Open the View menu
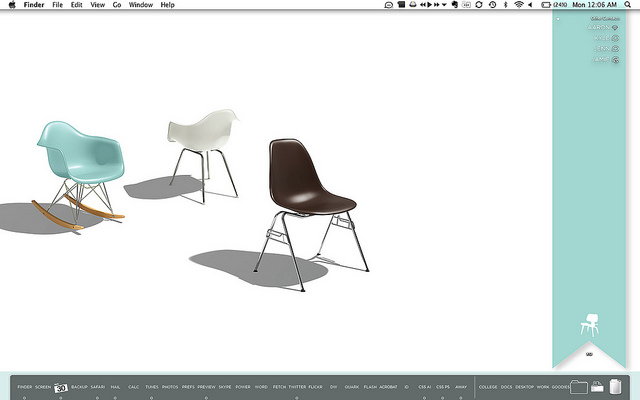Screen dimensions: 640x400 click(x=98, y=5)
